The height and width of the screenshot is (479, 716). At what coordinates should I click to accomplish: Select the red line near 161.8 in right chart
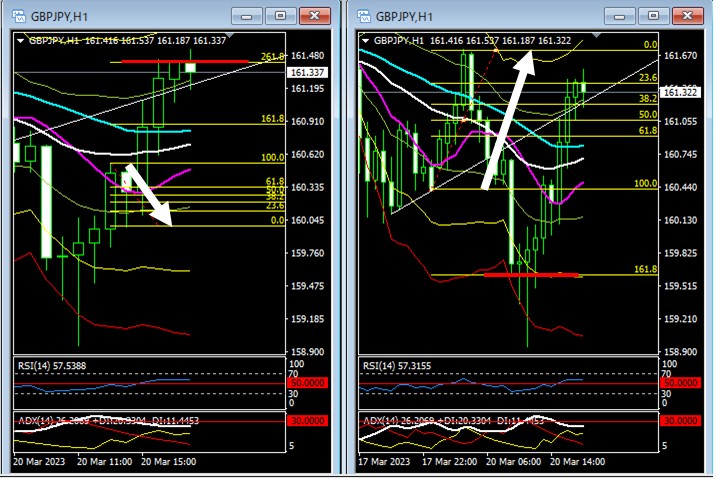(x=532, y=274)
